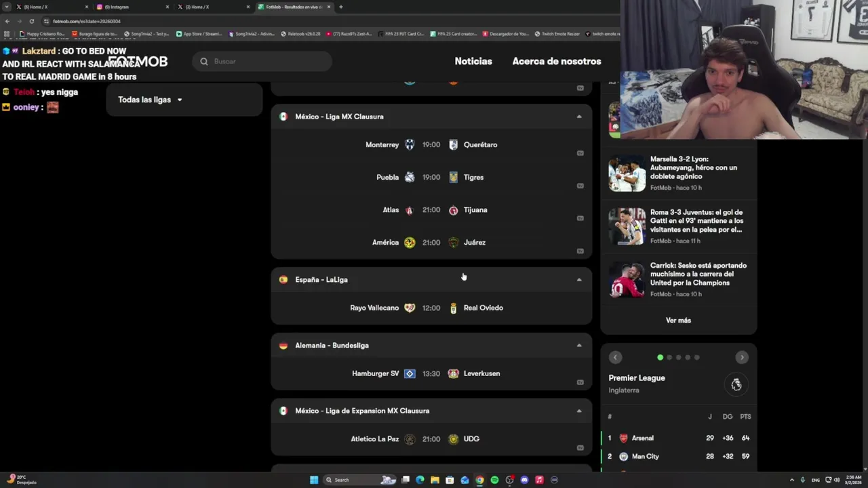
Task: Select the last carousel dot
Action: tap(696, 357)
